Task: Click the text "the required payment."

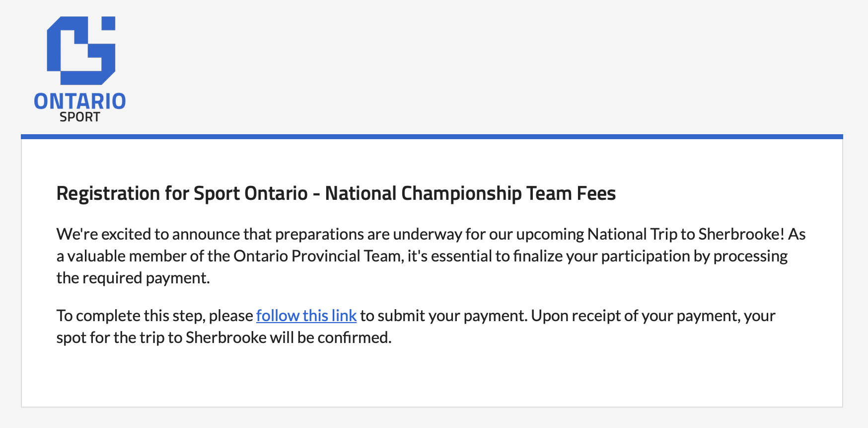Action: (x=133, y=278)
